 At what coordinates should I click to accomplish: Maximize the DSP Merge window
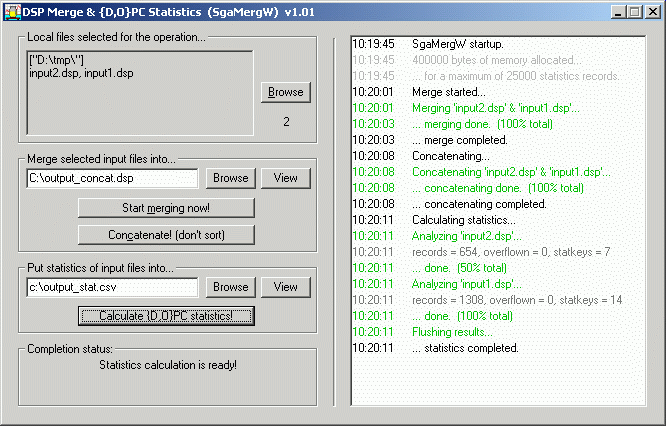click(635, 12)
